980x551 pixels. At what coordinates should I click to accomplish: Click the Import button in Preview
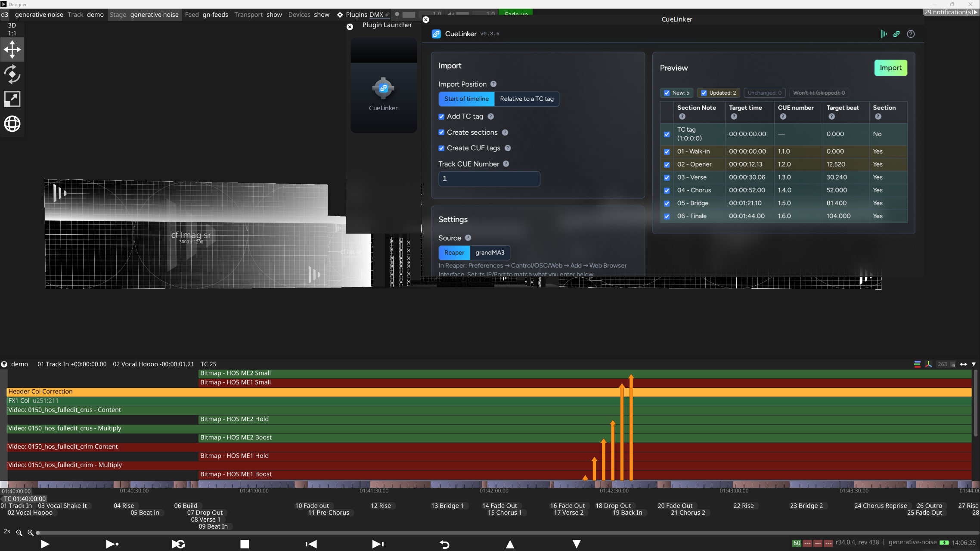click(x=890, y=68)
